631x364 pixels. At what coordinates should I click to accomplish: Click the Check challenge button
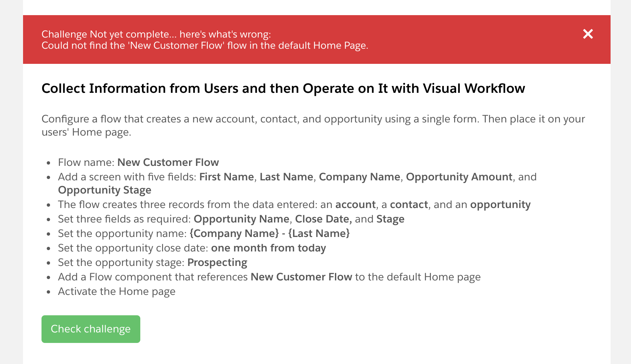91,329
